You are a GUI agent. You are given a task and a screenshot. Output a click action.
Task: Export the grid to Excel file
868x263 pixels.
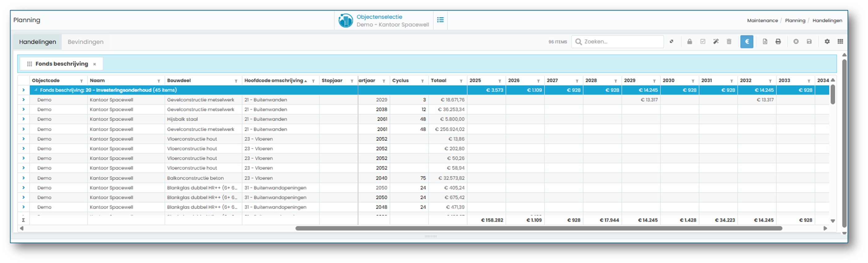click(x=765, y=41)
